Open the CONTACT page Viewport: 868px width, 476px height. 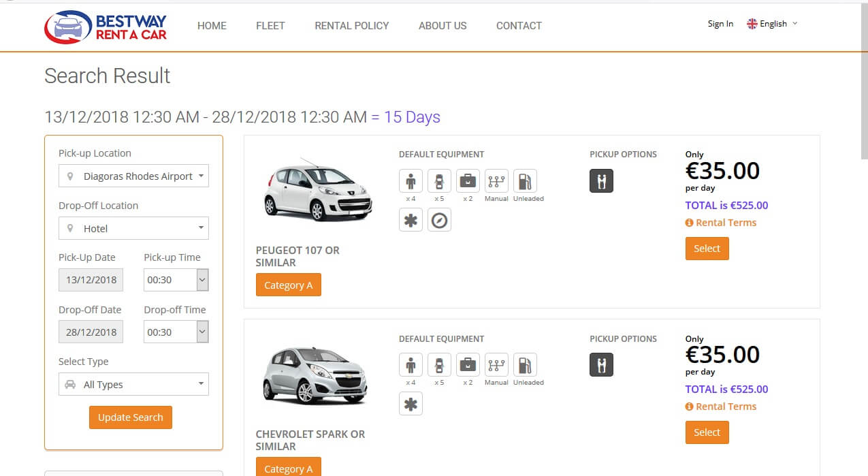(x=519, y=26)
